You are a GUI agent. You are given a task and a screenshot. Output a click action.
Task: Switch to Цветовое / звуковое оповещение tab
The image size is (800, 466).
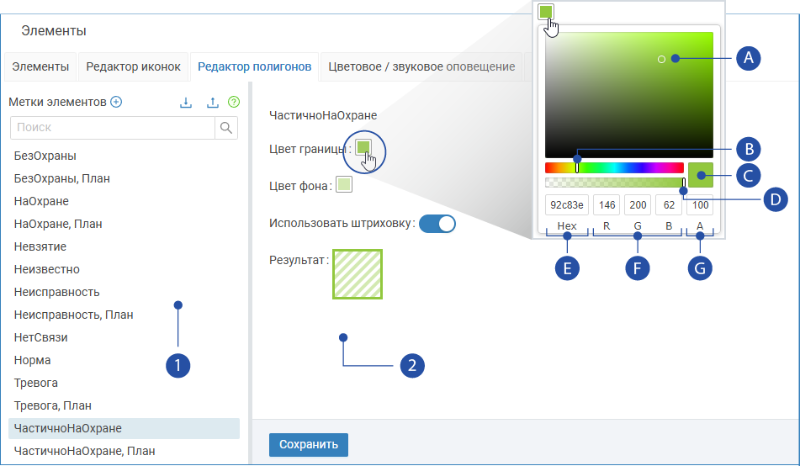point(421,67)
